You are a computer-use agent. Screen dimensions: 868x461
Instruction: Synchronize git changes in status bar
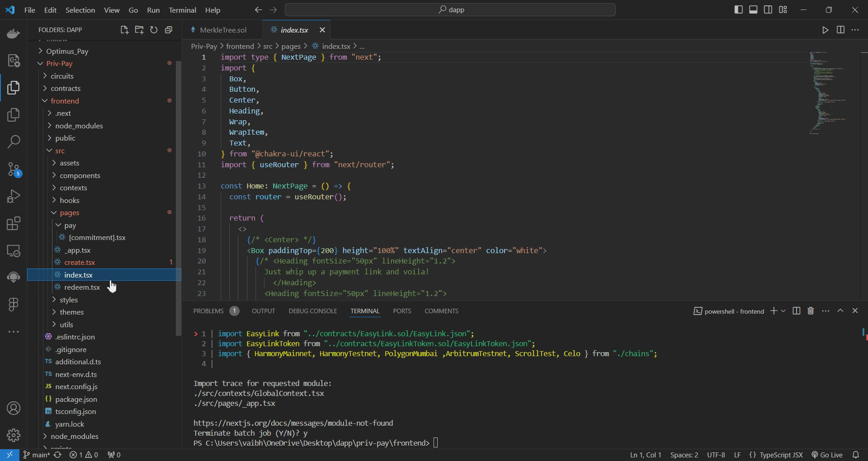(57, 455)
